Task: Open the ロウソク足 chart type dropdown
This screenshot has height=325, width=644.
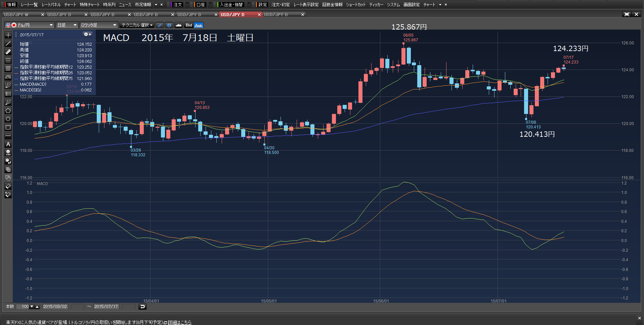Action: click(x=99, y=25)
